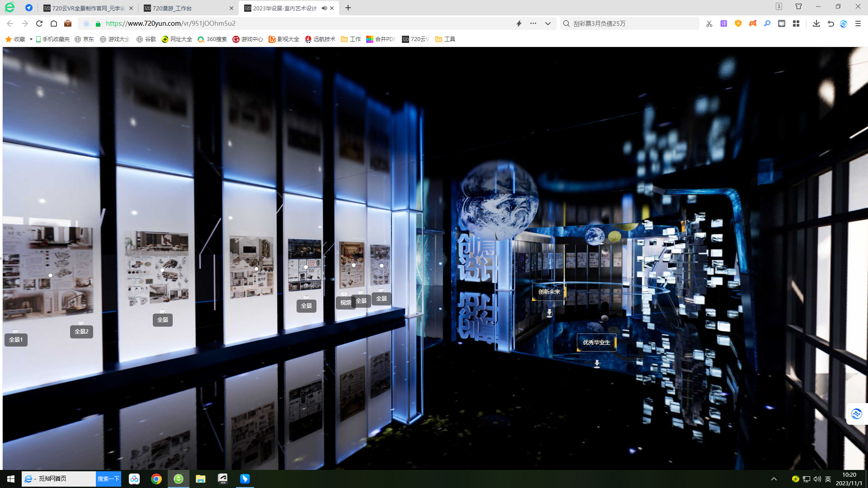Open the 工作 bookmarks folder
The image size is (868, 488).
[351, 39]
